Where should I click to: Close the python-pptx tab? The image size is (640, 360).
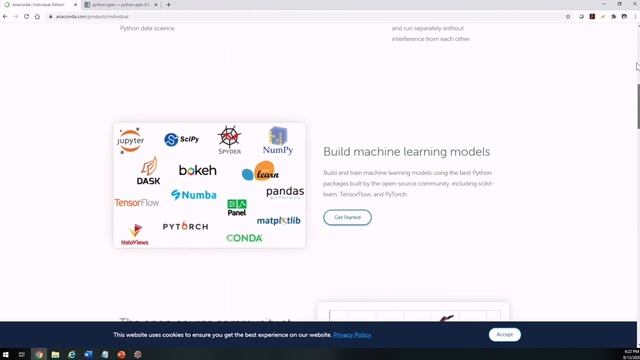pos(156,5)
